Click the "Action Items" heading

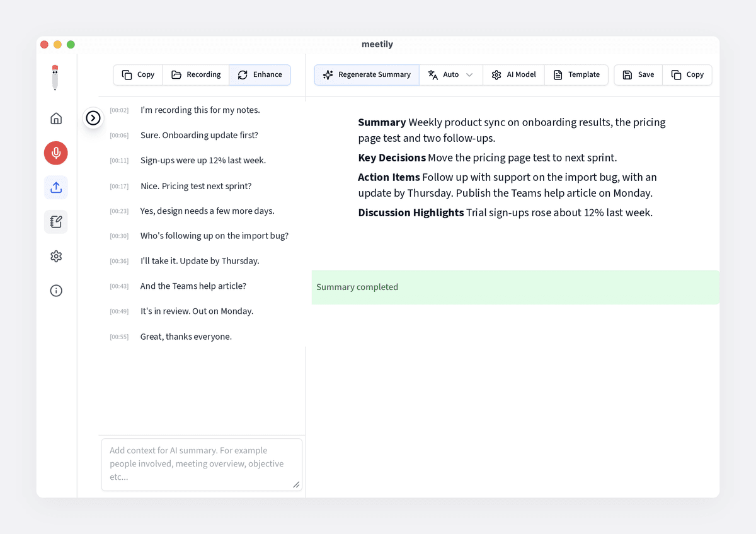[389, 177]
